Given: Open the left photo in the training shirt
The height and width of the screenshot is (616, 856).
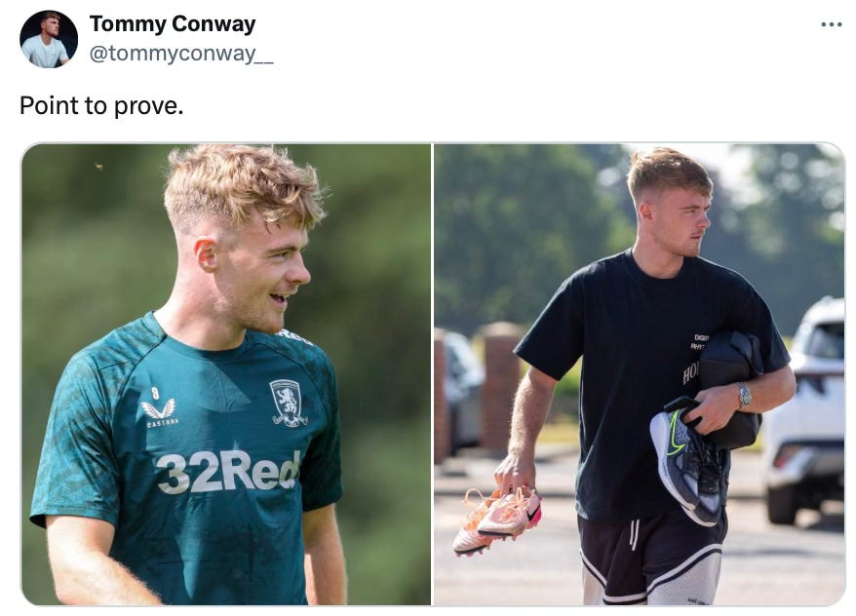Looking at the screenshot, I should (x=226, y=374).
